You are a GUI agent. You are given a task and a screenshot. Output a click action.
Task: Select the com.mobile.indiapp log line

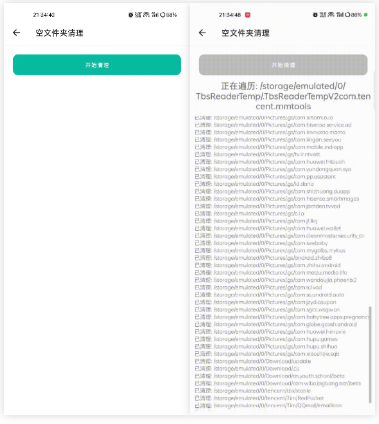click(269, 147)
